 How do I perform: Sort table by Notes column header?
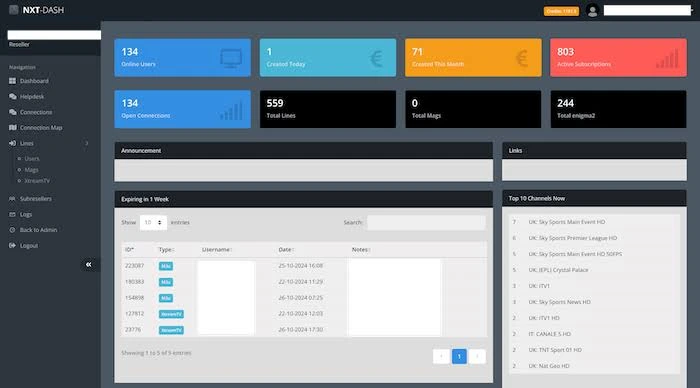click(x=361, y=250)
